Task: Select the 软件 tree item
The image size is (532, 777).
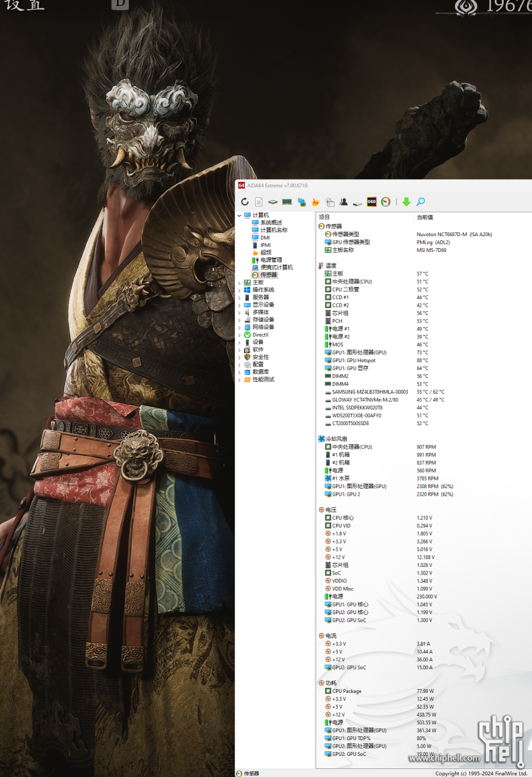Action: (258, 350)
